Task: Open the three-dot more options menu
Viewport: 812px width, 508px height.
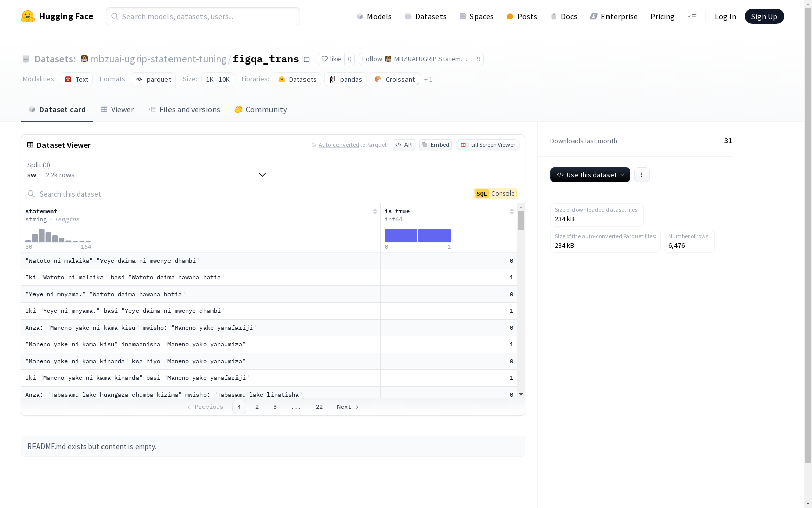Action: pyautogui.click(x=641, y=175)
